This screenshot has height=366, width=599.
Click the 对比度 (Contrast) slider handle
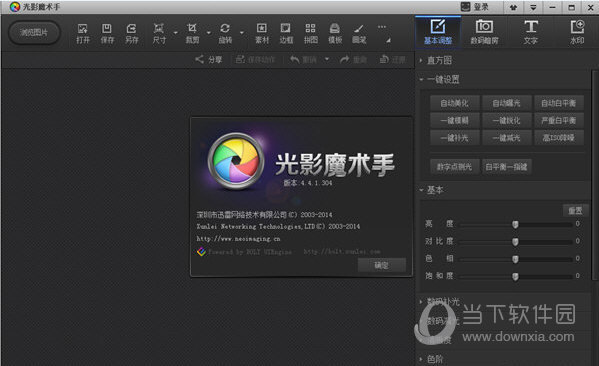tap(515, 242)
